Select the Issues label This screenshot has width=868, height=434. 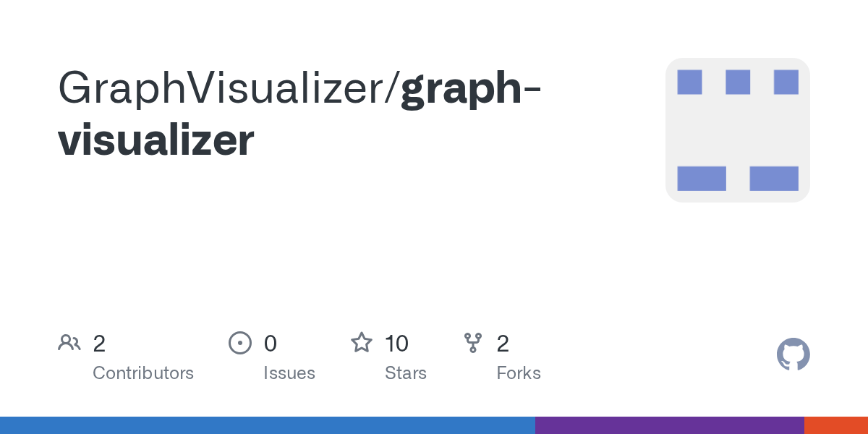[x=289, y=373]
